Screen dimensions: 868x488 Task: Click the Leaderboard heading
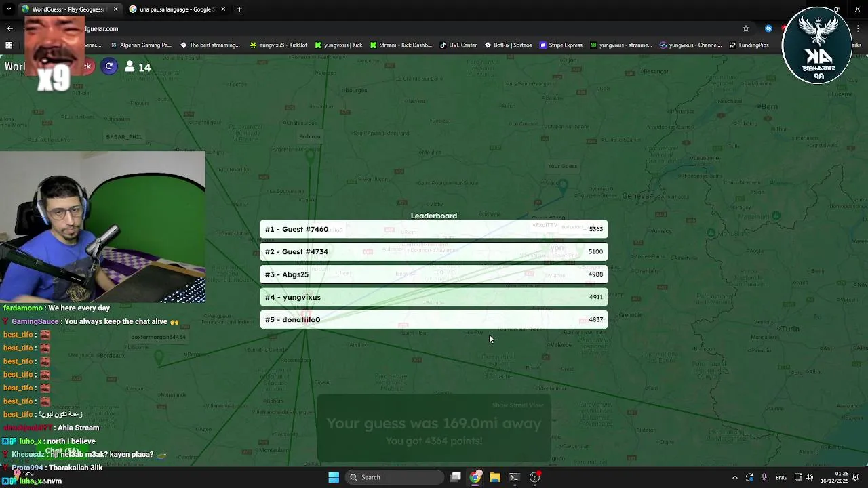(434, 216)
